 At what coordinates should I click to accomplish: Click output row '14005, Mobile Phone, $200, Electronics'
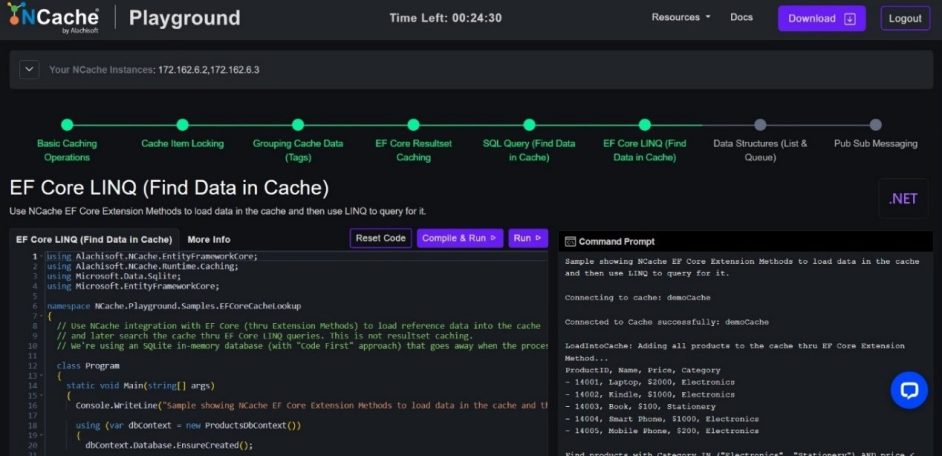point(661,431)
